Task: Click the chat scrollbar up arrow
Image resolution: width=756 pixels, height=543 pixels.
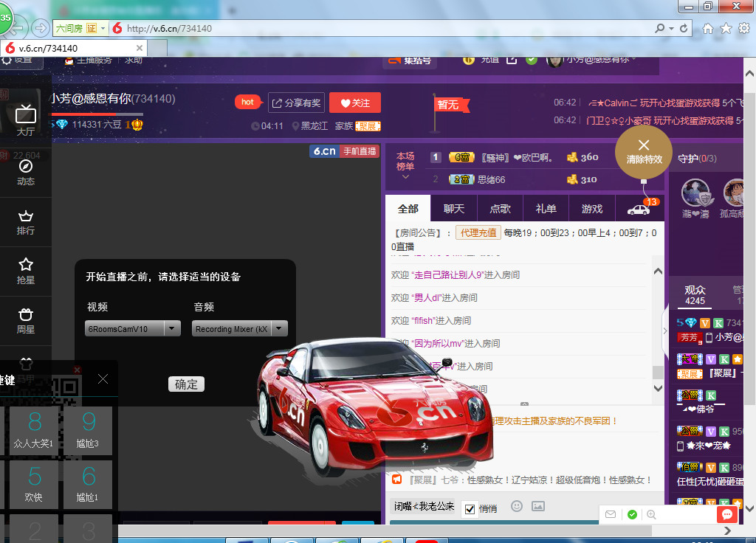Action: [658, 271]
